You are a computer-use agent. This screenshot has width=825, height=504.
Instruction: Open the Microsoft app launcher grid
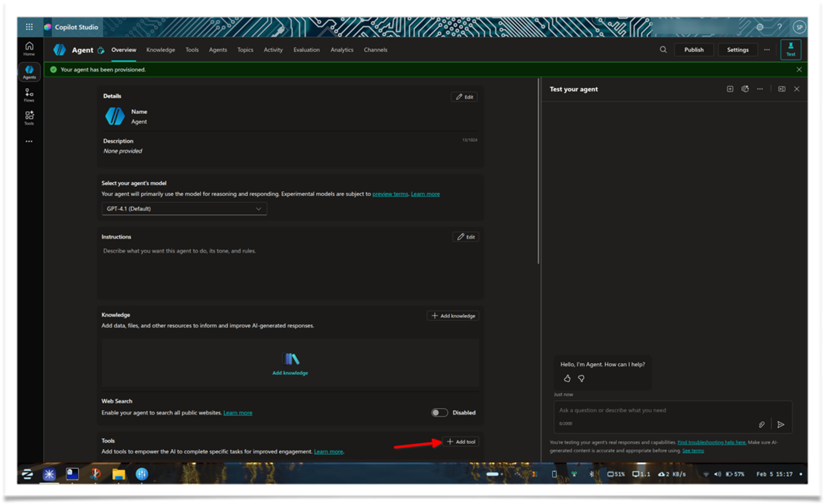point(29,27)
